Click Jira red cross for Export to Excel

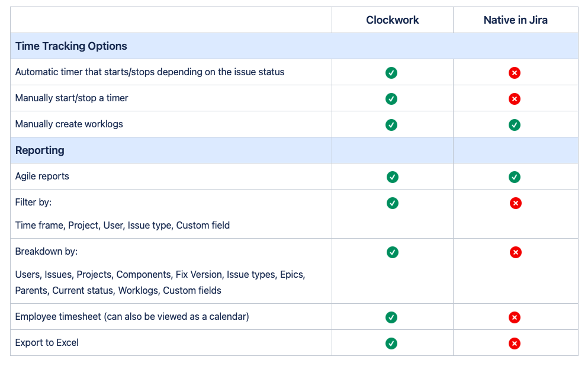(514, 343)
